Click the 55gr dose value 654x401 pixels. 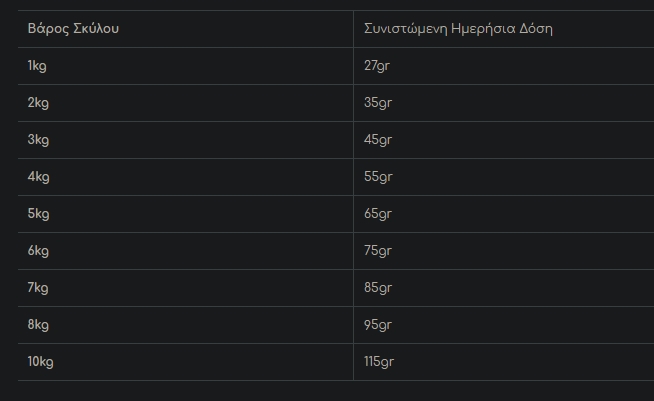(378, 176)
